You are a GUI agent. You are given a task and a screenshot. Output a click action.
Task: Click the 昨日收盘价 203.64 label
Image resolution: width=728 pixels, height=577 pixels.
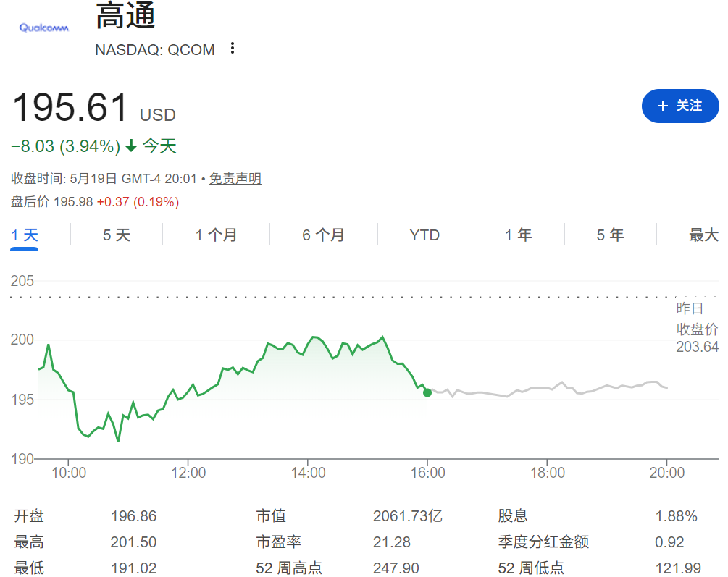[x=697, y=328]
